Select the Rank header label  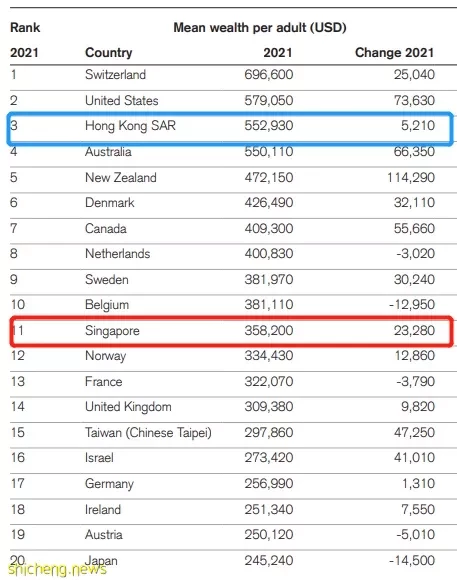point(25,27)
